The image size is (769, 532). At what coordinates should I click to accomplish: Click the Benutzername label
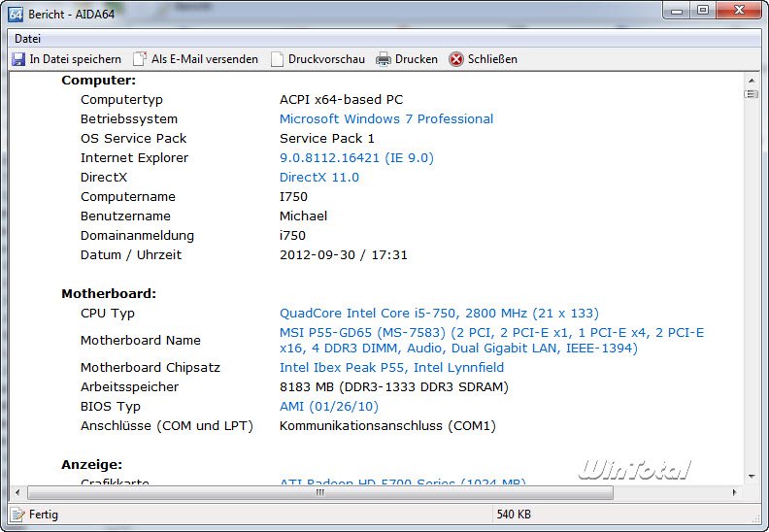(125, 216)
